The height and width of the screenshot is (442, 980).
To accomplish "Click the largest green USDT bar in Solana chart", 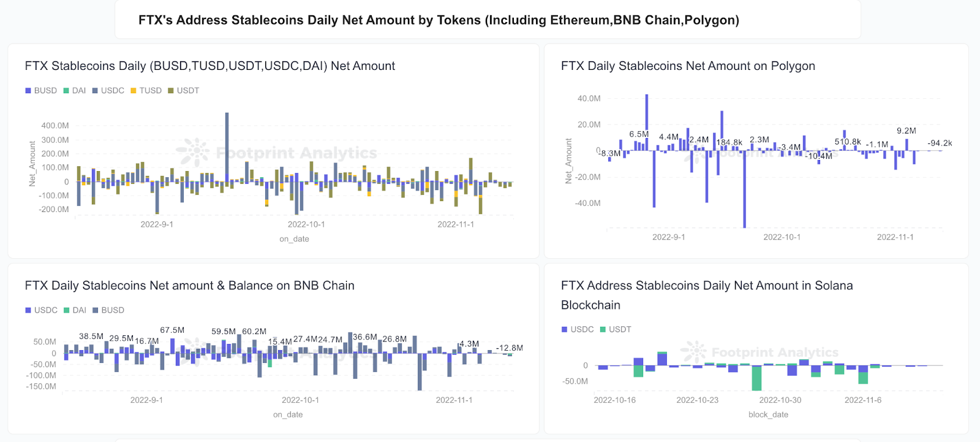I will point(756,378).
